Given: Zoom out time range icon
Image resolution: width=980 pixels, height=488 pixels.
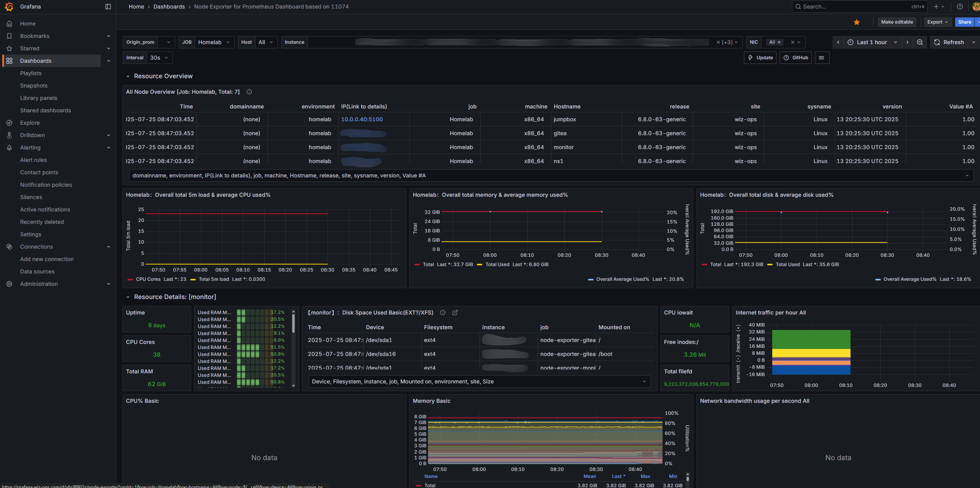Looking at the screenshot, I should pyautogui.click(x=920, y=42).
